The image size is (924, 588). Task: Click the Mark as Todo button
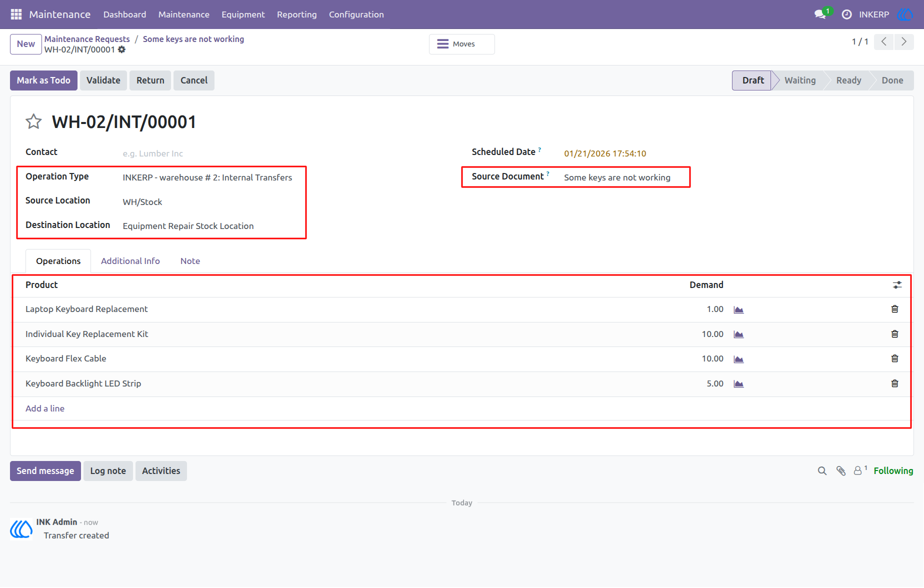[x=43, y=80]
